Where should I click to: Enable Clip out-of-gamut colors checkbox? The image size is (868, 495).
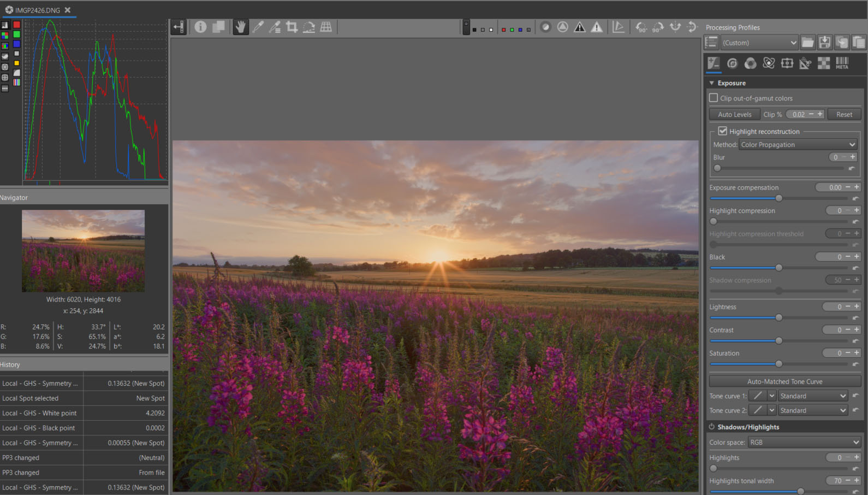tap(714, 98)
